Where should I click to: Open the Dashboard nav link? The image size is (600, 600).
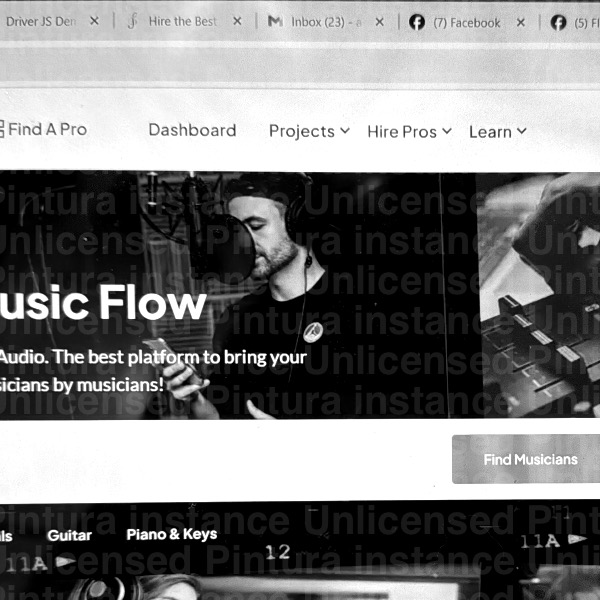tap(192, 130)
